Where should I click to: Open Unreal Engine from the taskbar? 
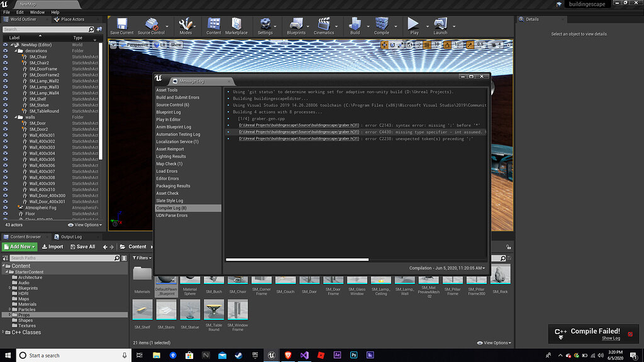272,356
